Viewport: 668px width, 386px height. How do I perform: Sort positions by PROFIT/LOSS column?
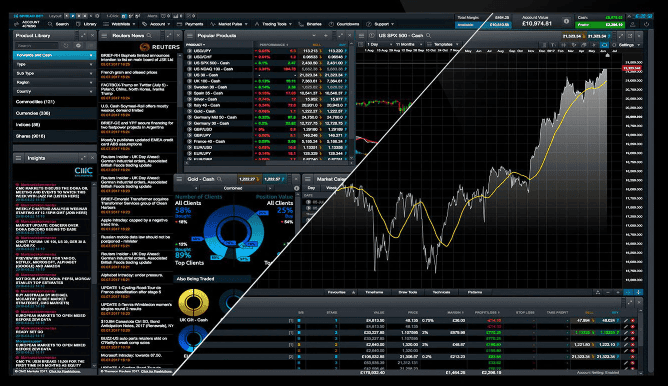[x=487, y=313]
